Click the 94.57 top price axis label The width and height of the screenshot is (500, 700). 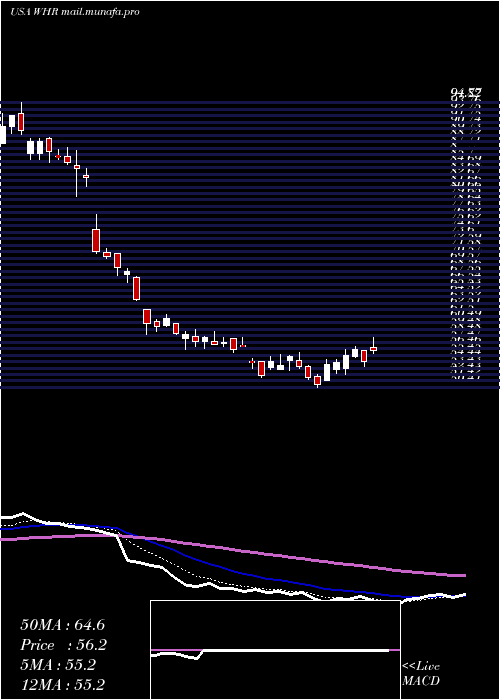tap(466, 93)
